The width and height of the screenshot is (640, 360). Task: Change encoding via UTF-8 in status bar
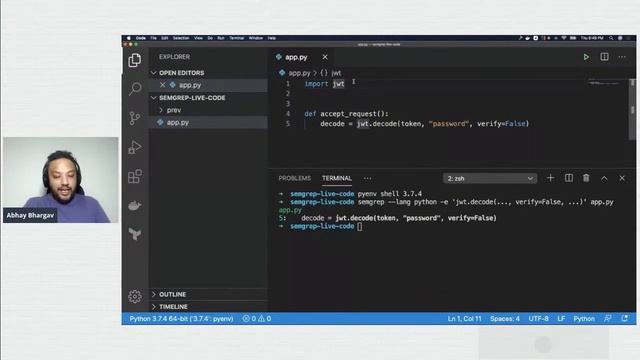(x=538, y=318)
